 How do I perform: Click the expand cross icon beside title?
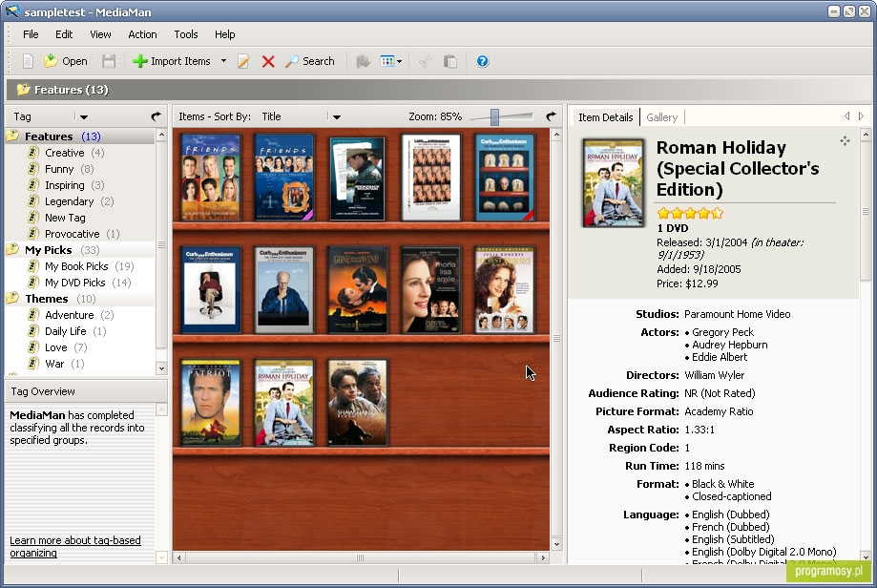[845, 141]
